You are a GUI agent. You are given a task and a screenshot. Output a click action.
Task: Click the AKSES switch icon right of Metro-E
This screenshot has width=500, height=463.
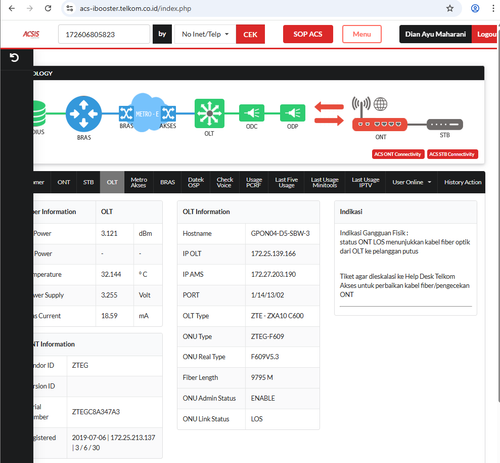pos(168,114)
